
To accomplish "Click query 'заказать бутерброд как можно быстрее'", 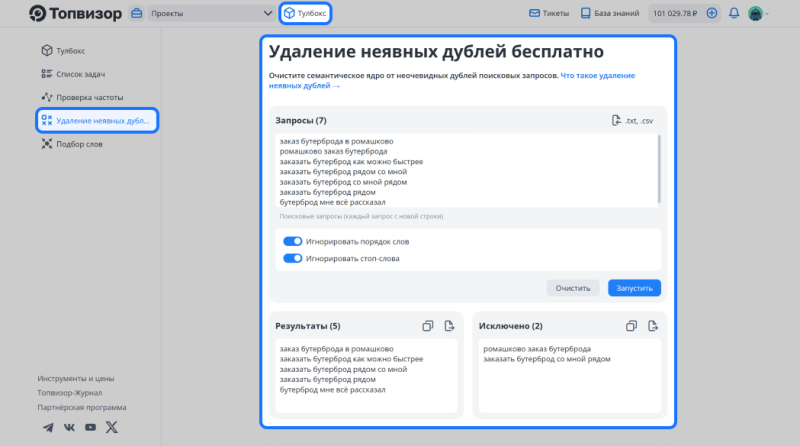I will (352, 162).
